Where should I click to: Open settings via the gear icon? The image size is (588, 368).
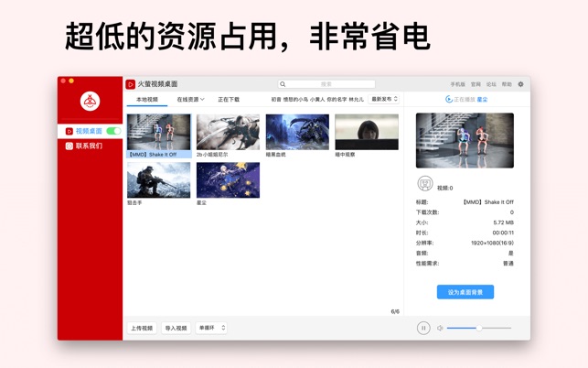[x=521, y=84]
